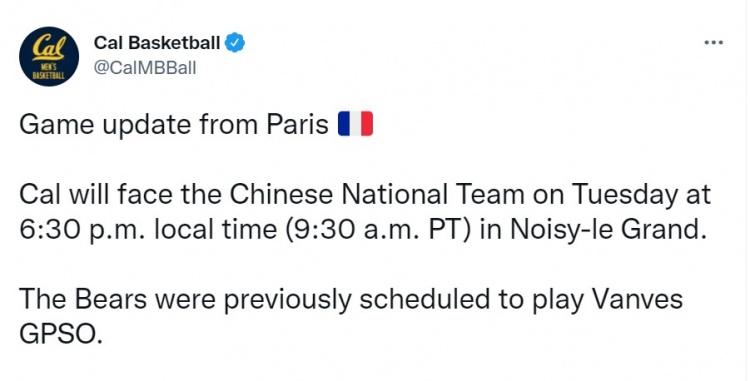The width and height of the screenshot is (750, 381).
Task: Click the "Noisy-le Grand" location text
Action: (x=607, y=230)
